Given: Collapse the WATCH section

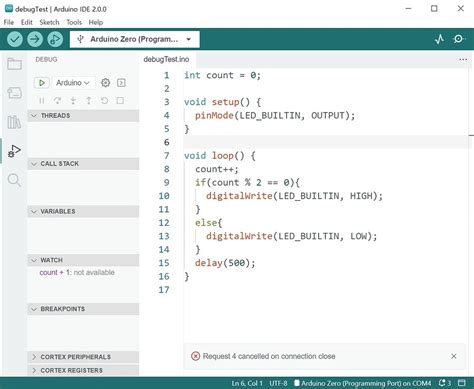Looking at the screenshot, I should point(83,260).
